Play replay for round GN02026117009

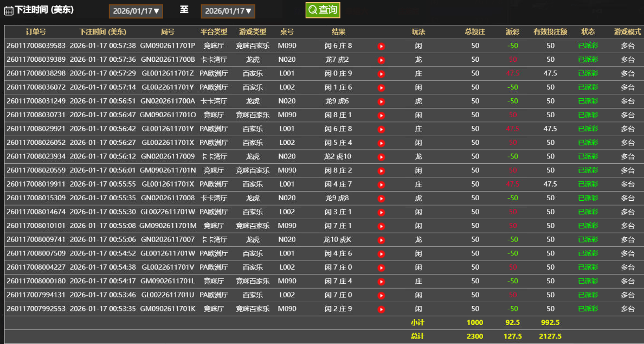click(x=381, y=157)
